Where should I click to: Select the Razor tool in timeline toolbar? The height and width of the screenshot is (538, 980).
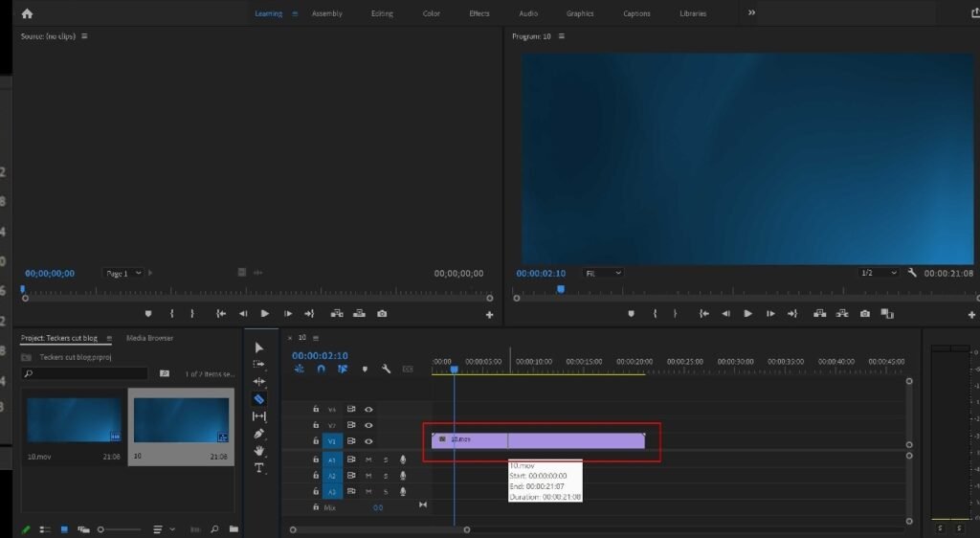(x=259, y=399)
